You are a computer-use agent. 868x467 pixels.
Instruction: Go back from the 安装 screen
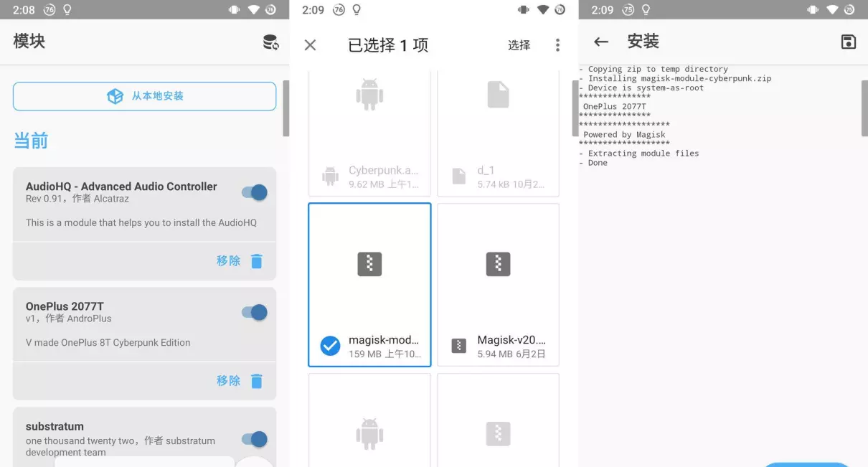click(x=601, y=42)
